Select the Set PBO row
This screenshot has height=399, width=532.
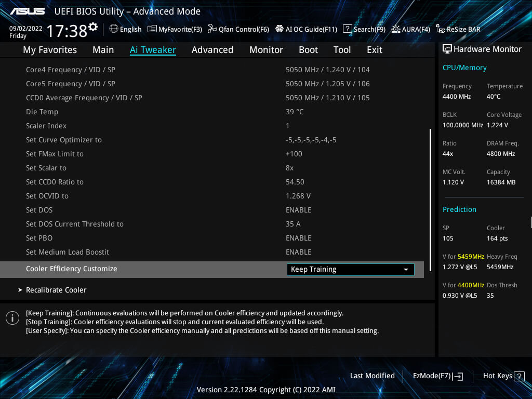(x=212, y=238)
